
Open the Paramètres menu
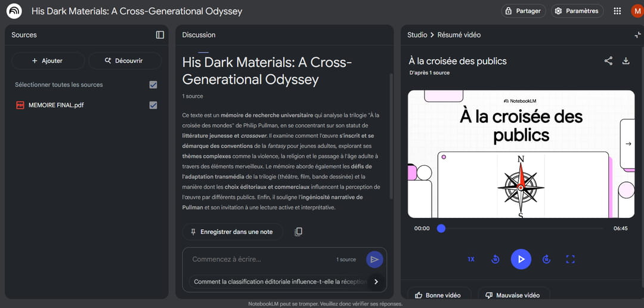(x=577, y=11)
